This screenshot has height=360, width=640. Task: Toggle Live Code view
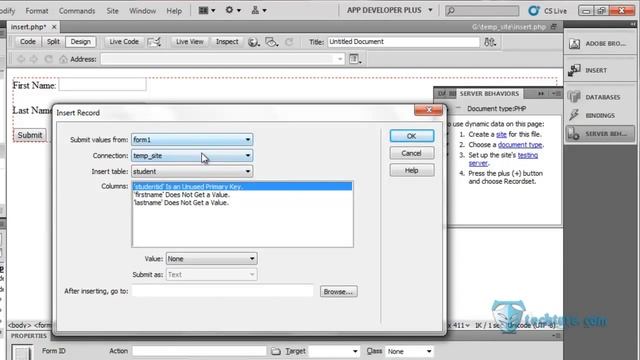coord(124,42)
